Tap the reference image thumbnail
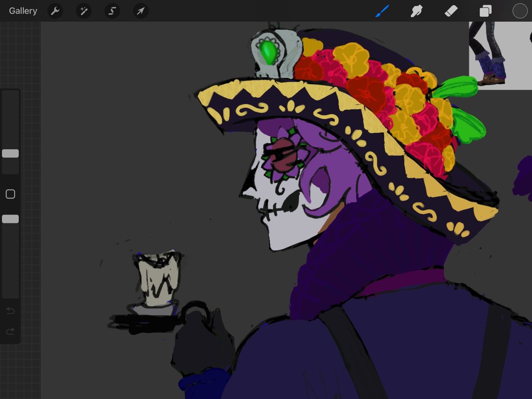532x399 pixels. (x=500, y=55)
